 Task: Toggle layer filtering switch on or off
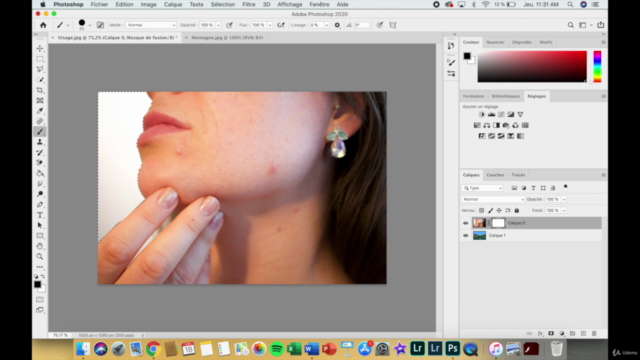565,187
